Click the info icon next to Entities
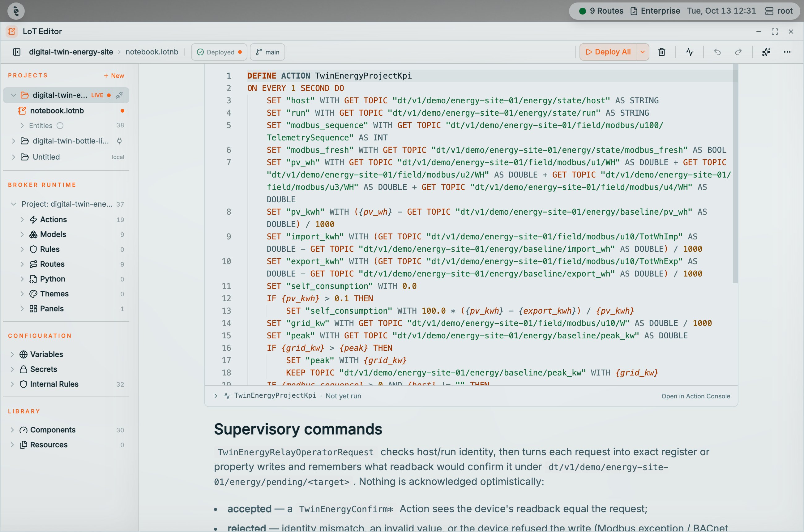The width and height of the screenshot is (804, 532). (60, 126)
